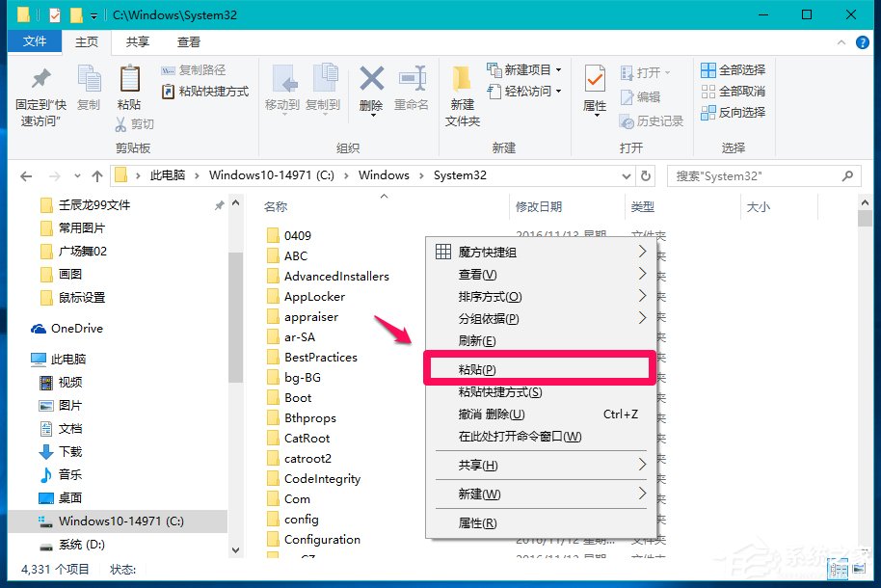The height and width of the screenshot is (588, 881).
Task: Click the Cut (剪切) scissors icon
Action: click(x=120, y=123)
